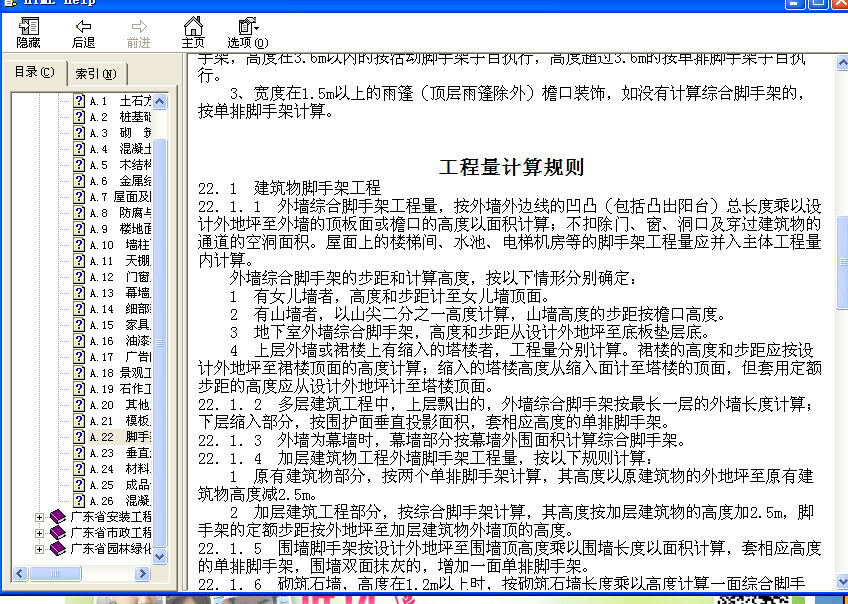Image resolution: width=848 pixels, height=604 pixels.
Task: Click tree panel scroll down arrow
Action: coord(160,556)
